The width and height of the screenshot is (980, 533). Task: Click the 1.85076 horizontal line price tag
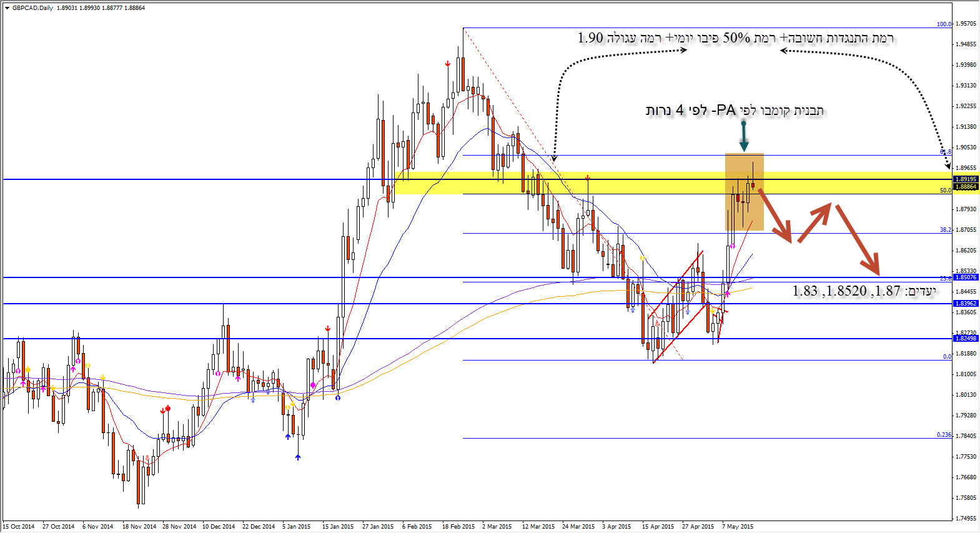966,277
